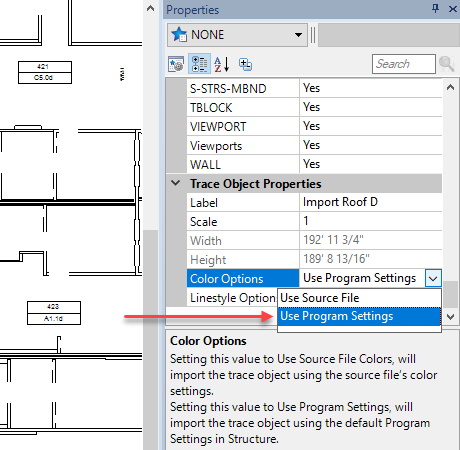Click Yes value for WALL
The image size is (460, 450).
[311, 164]
